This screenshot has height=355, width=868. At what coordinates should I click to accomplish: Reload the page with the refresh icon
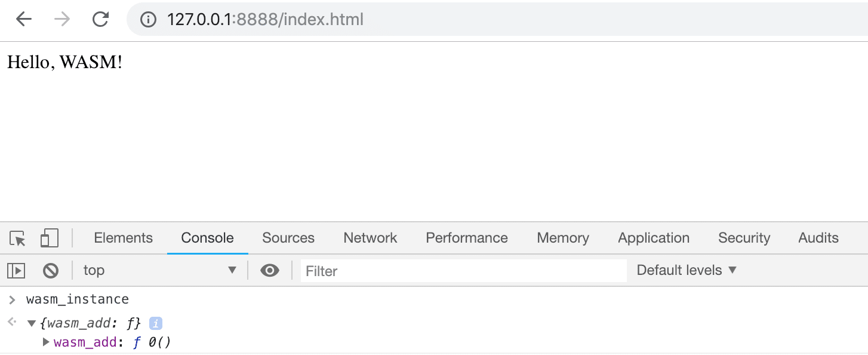tap(100, 20)
